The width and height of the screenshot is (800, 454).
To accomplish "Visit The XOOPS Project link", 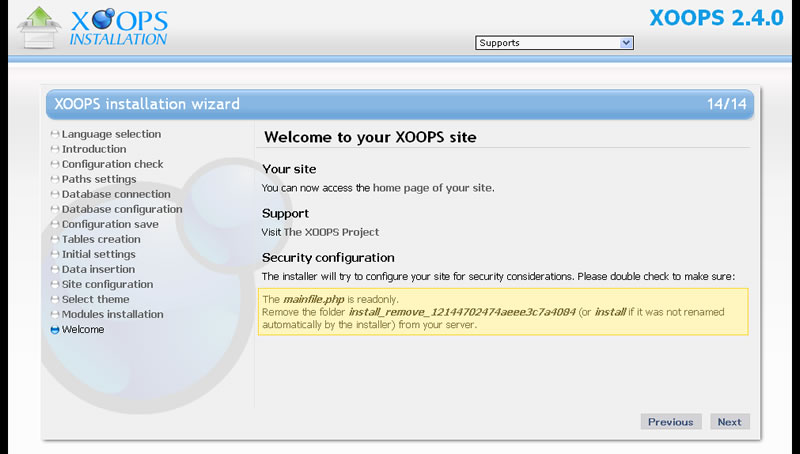I will click(331, 232).
